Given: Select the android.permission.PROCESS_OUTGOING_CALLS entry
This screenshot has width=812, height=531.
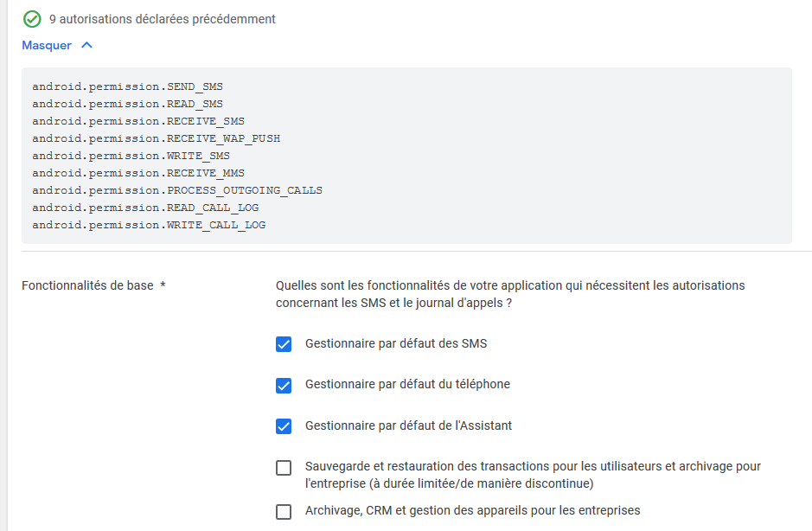Looking at the screenshot, I should point(177,190).
